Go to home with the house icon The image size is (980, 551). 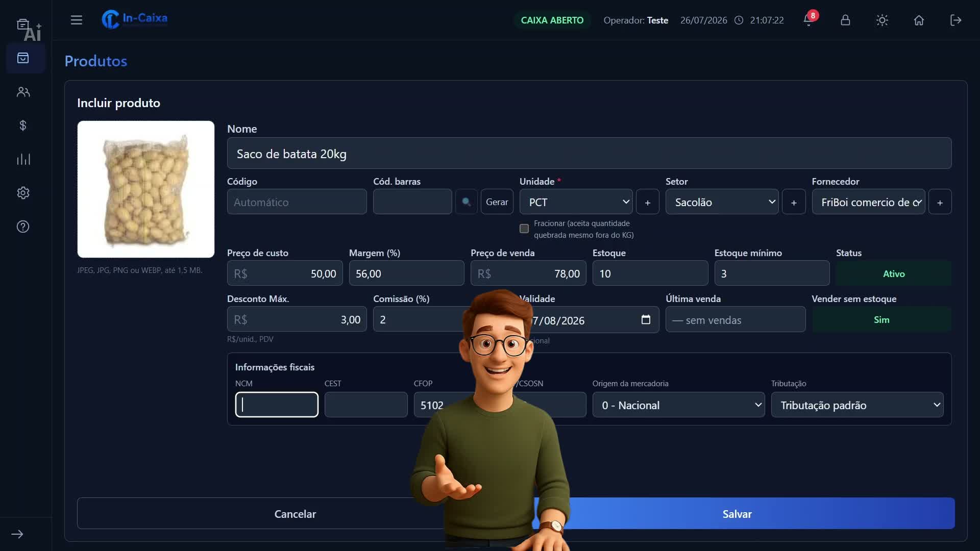[919, 20]
